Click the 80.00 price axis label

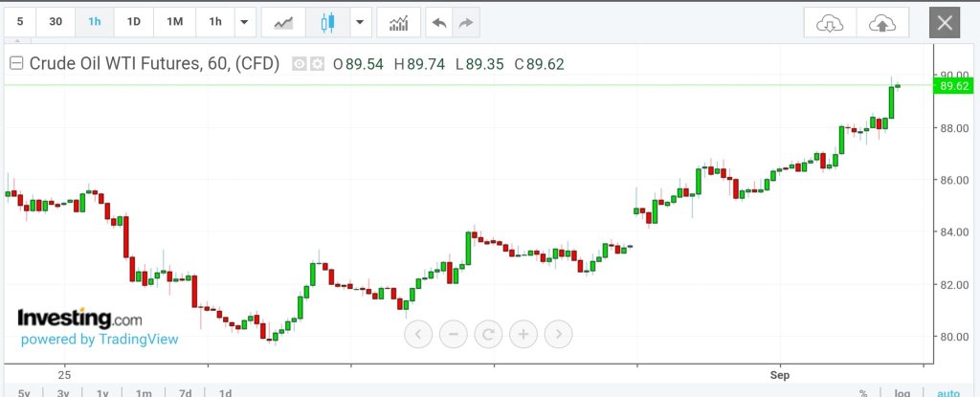click(956, 337)
